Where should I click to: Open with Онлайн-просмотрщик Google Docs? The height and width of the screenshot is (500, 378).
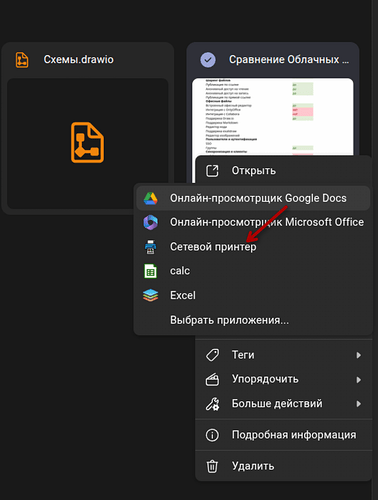[x=253, y=198]
